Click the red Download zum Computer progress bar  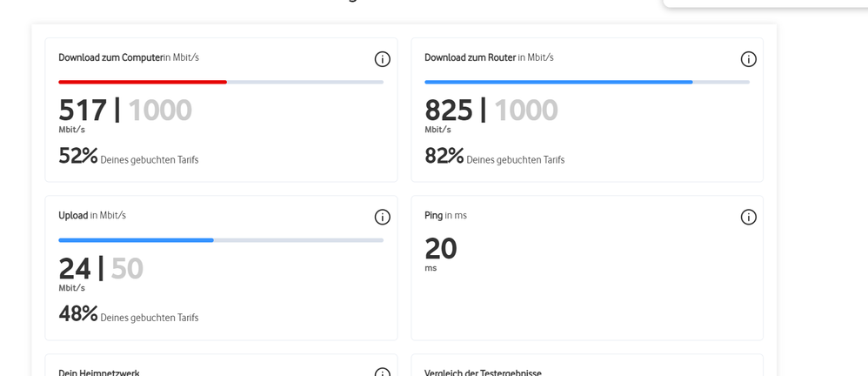pos(221,82)
